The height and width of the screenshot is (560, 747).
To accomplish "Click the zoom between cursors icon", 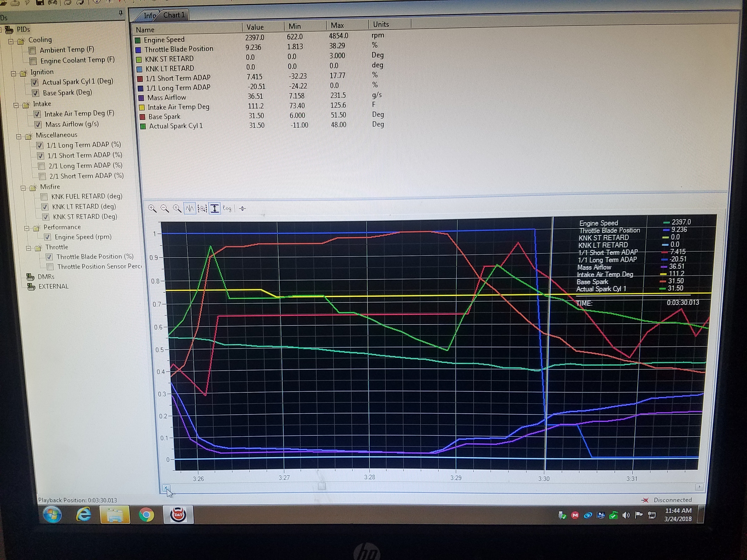I will 202,209.
